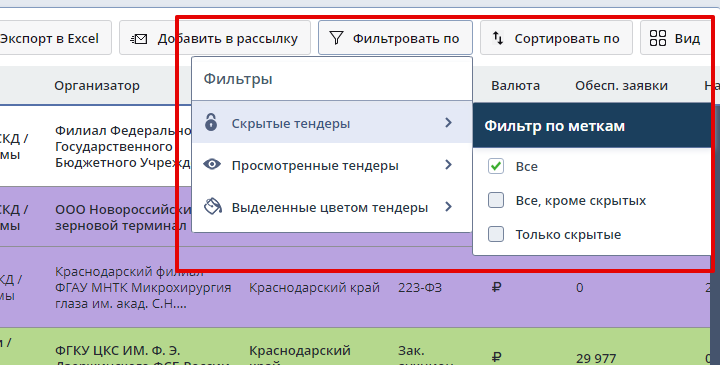The image size is (720, 365).
Task: Click the sort arrows icon
Action: [498, 38]
